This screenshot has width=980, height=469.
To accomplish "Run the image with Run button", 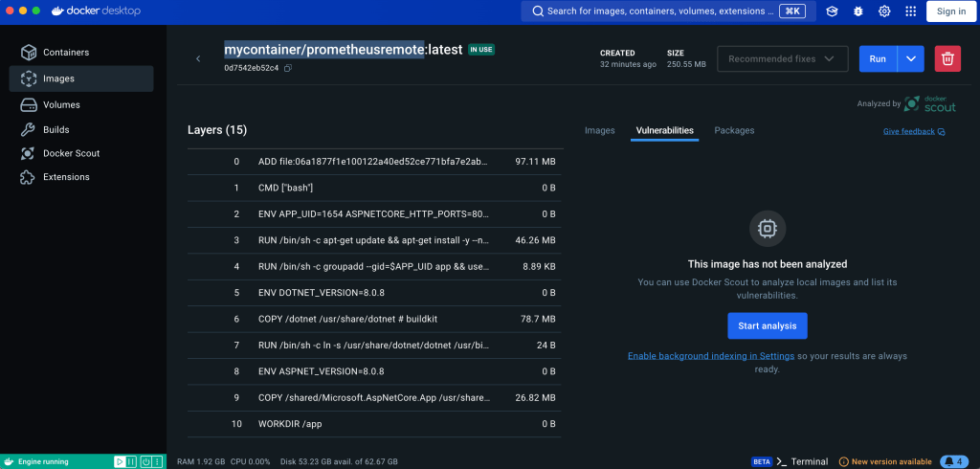I will 879,58.
